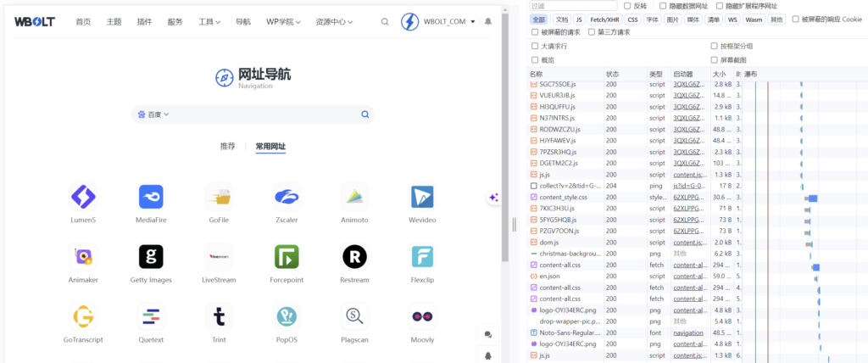Switch to the 推荐 tab

[227, 146]
